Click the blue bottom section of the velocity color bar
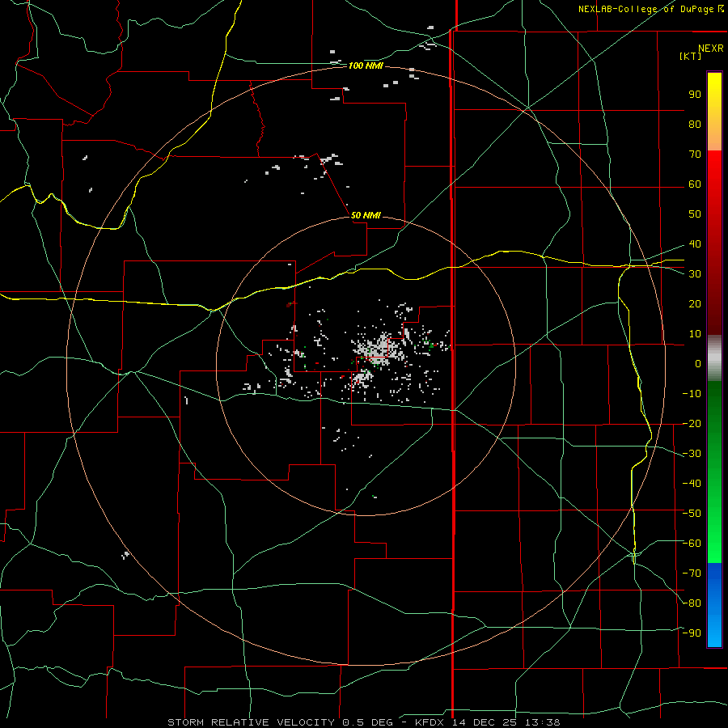Viewport: 728px width, 728px height. click(714, 605)
